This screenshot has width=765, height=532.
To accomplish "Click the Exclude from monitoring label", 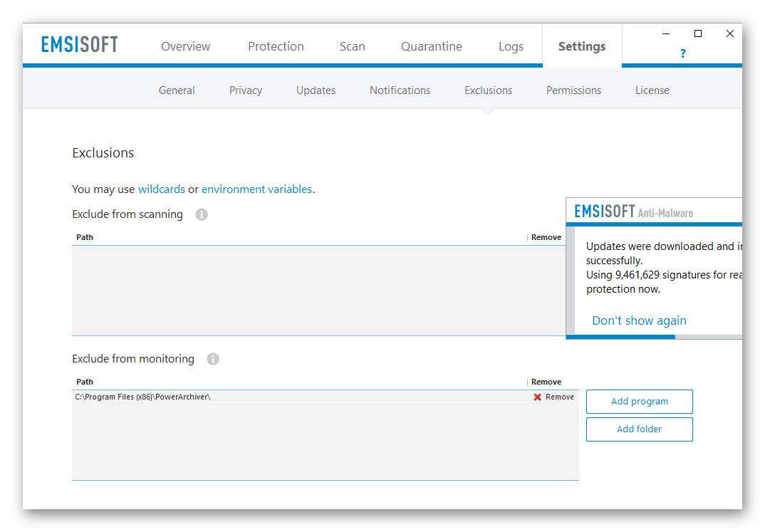I will [x=133, y=359].
